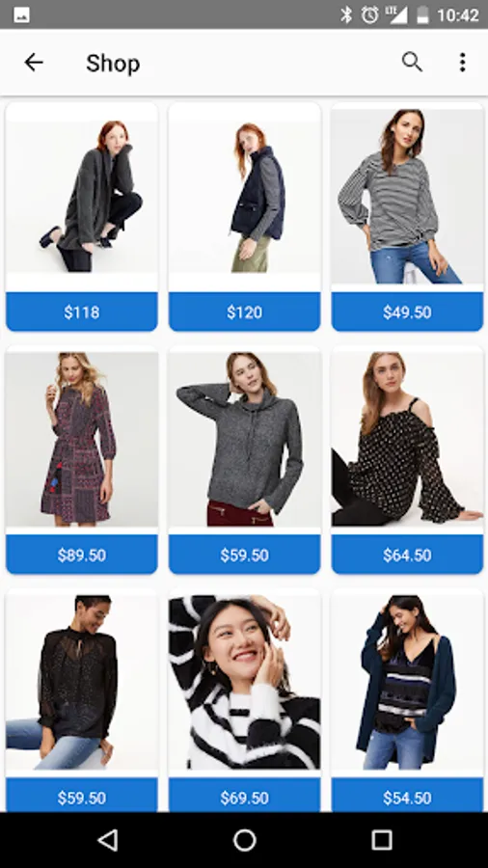This screenshot has width=488, height=868.
Task: View the striped long-sleeve top photo
Action: [407, 197]
